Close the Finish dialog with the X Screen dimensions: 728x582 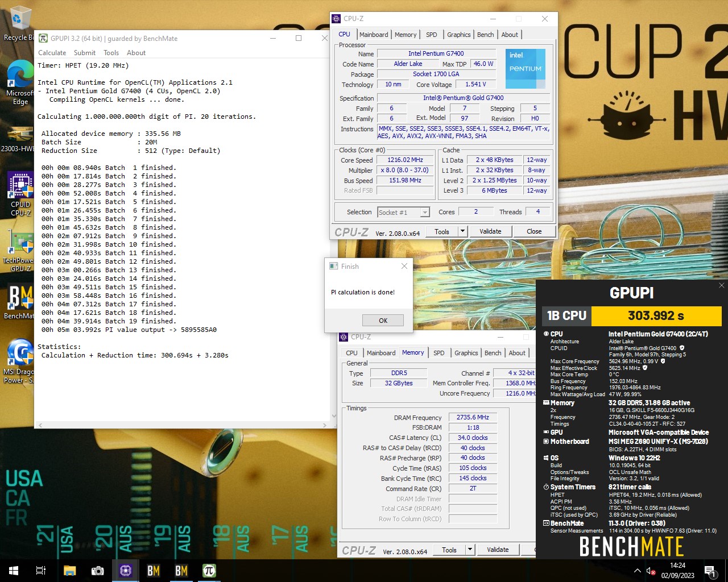pyautogui.click(x=404, y=266)
